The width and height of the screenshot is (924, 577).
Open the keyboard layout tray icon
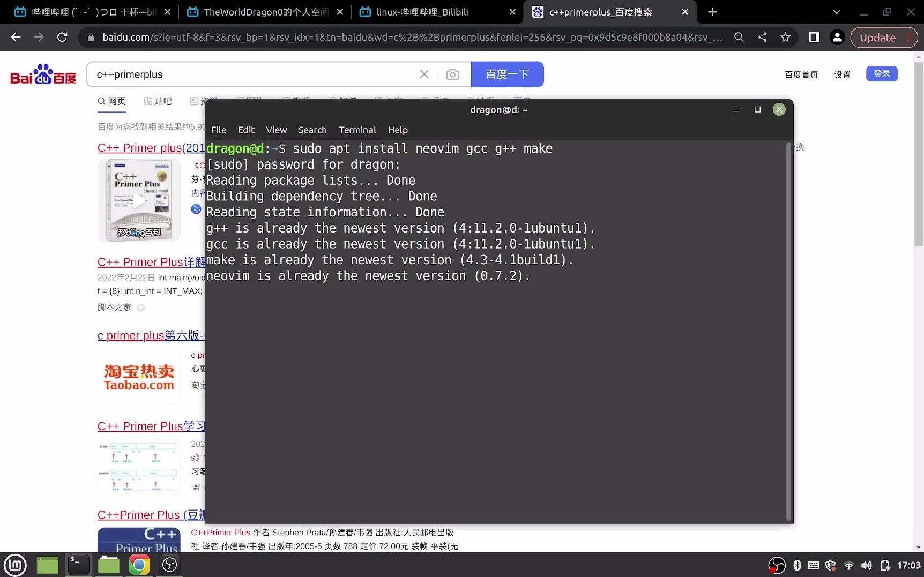point(814,565)
